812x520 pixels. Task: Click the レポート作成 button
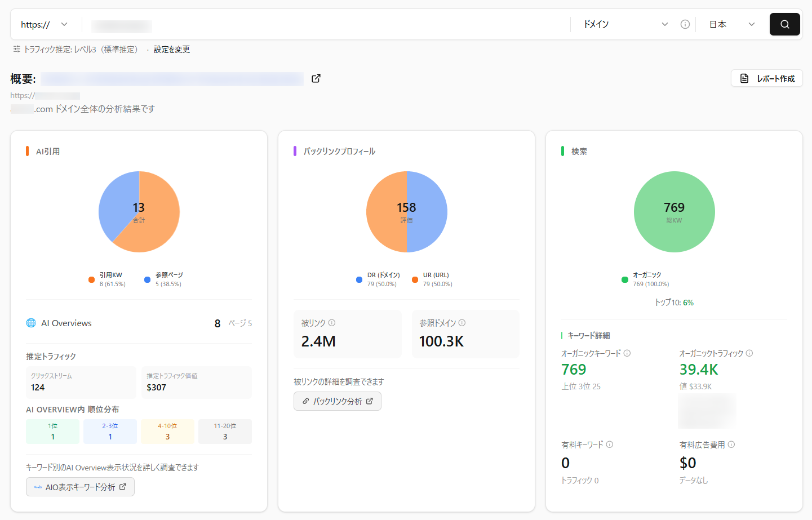click(766, 78)
